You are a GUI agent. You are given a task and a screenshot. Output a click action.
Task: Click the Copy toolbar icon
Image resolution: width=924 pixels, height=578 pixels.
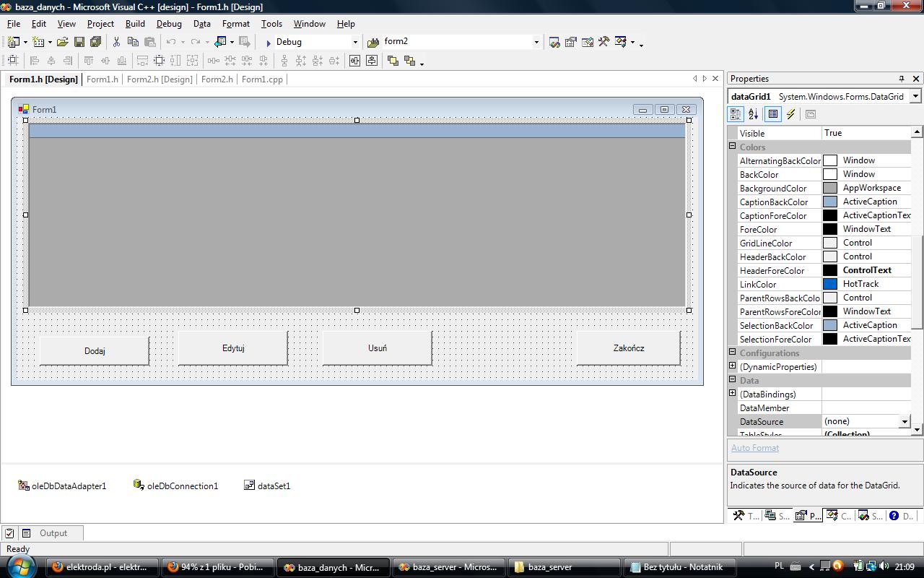[x=134, y=42]
